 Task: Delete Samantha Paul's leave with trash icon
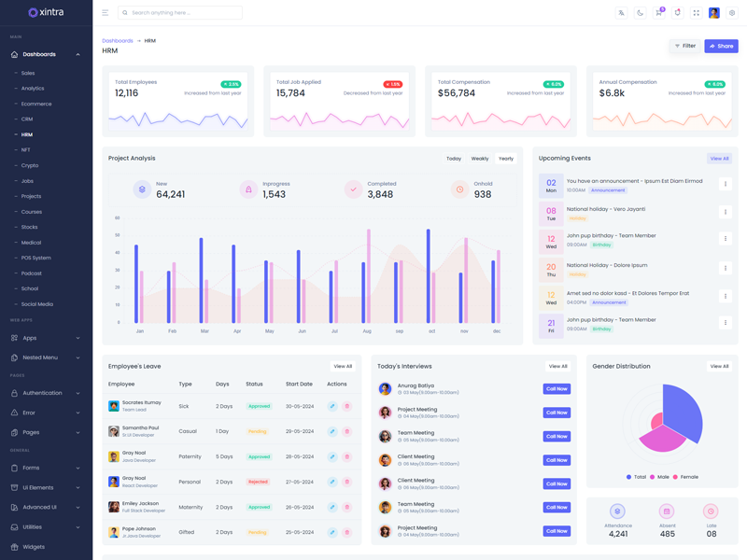(x=346, y=431)
